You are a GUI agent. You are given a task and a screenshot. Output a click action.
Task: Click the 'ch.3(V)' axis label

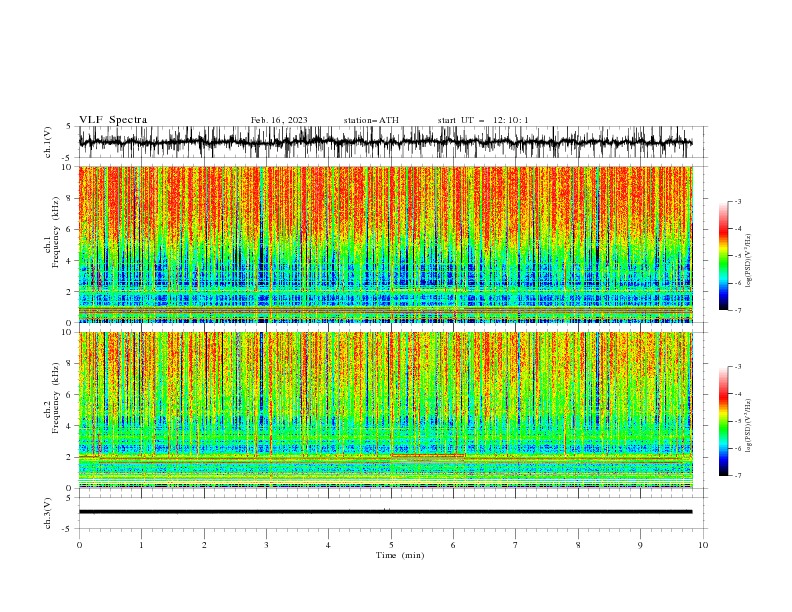48,513
